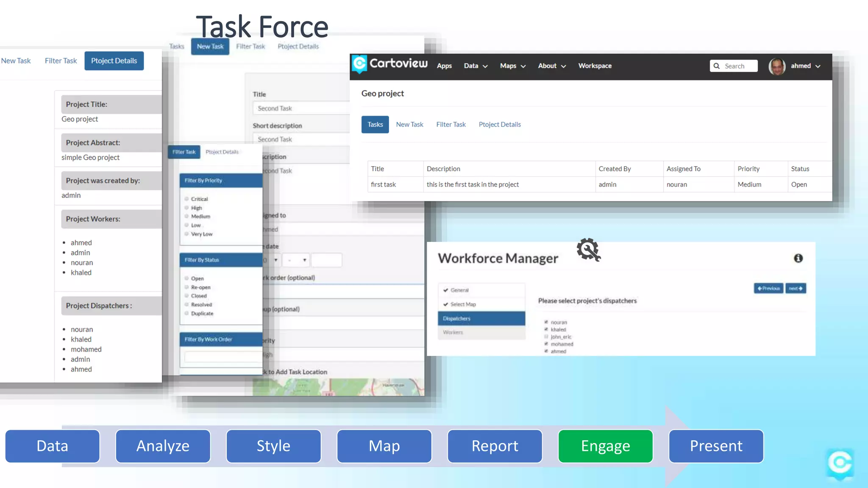The image size is (868, 488).
Task: Click the 'nouran' Assigned To cell
Action: coord(698,184)
